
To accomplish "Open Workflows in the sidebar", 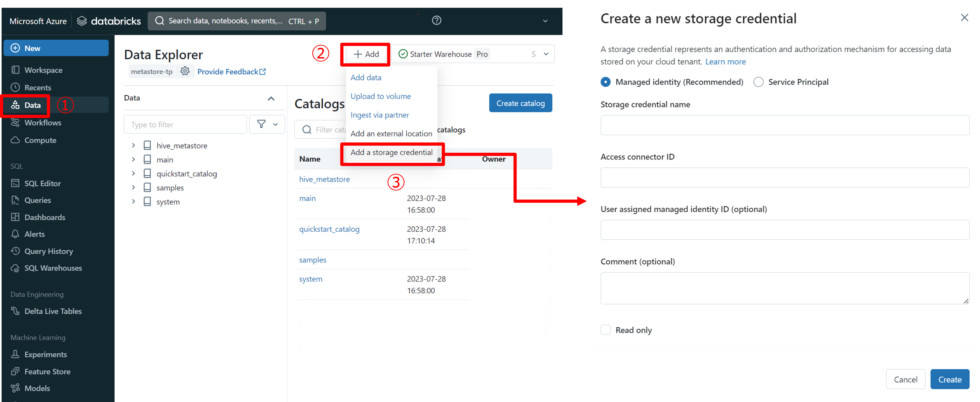I will point(43,123).
